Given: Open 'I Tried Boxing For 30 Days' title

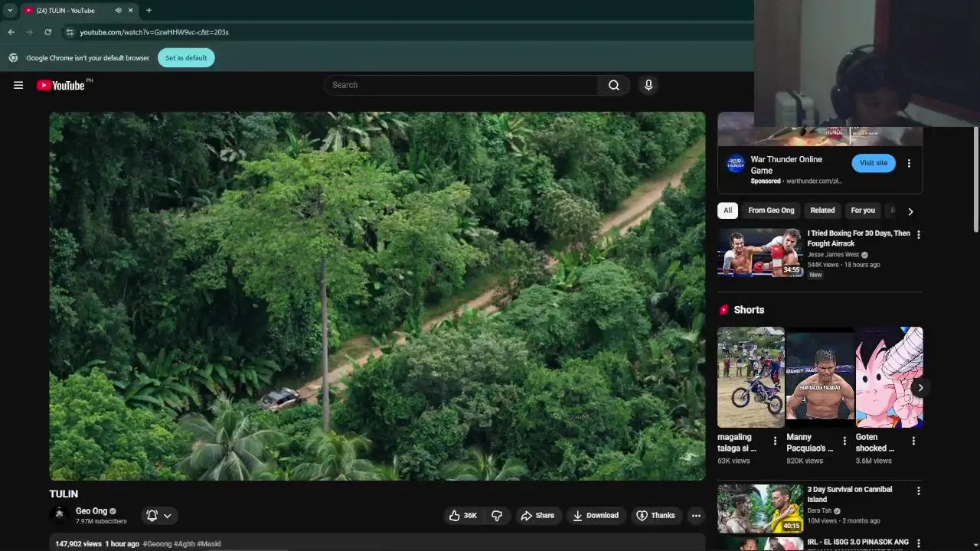Looking at the screenshot, I should 858,238.
